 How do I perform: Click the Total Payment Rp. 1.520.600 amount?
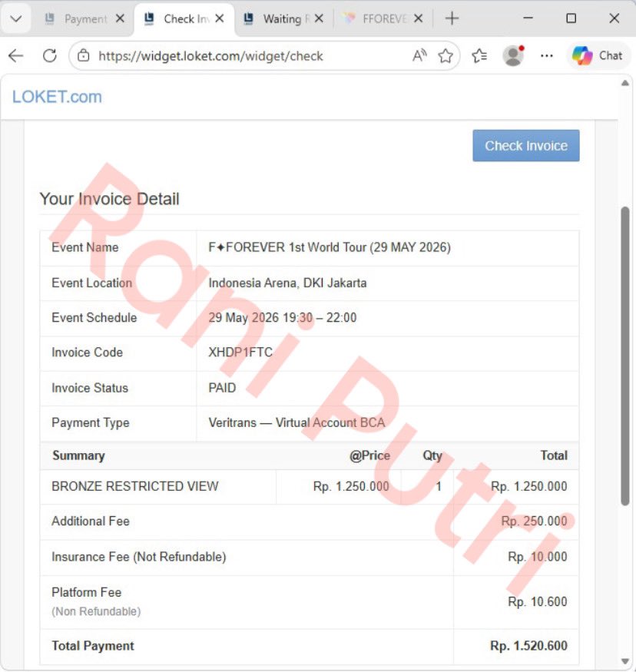528,646
